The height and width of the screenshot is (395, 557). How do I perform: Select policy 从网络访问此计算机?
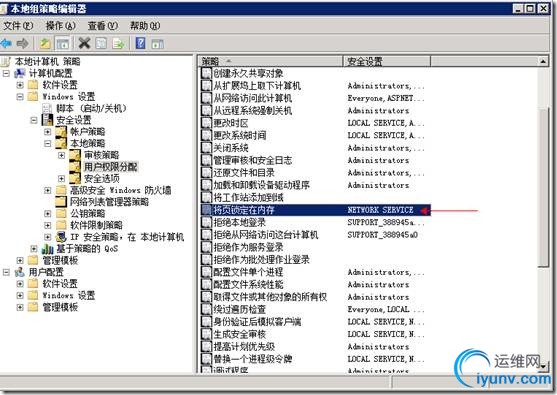(x=252, y=98)
